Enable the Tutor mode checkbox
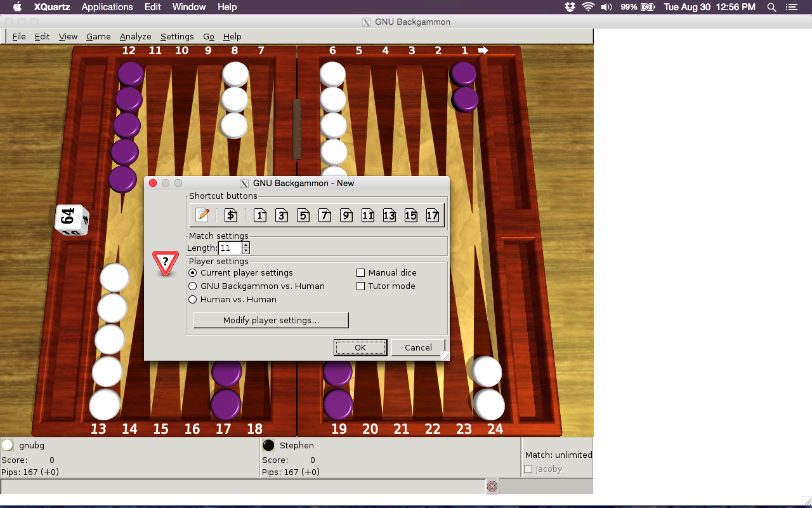The width and height of the screenshot is (812, 508). 361,286
